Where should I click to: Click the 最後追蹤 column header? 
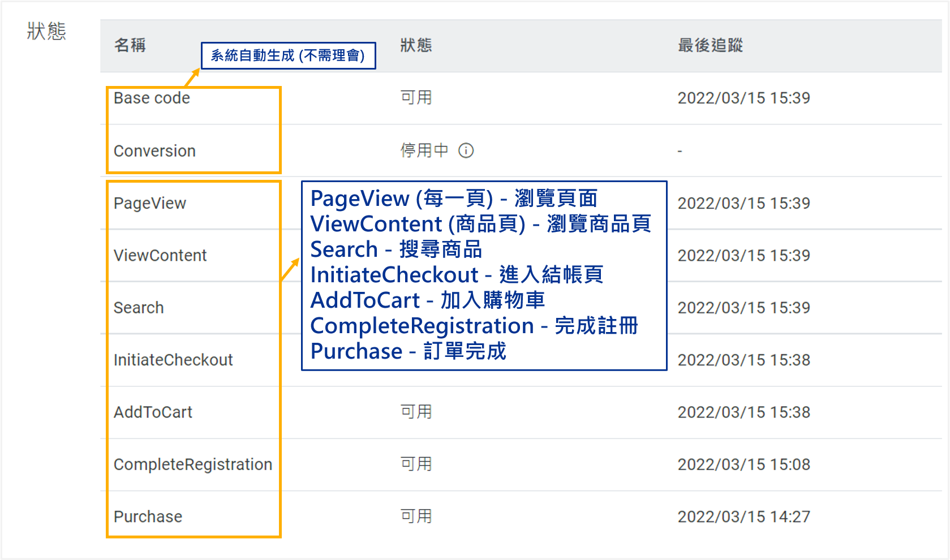point(710,45)
